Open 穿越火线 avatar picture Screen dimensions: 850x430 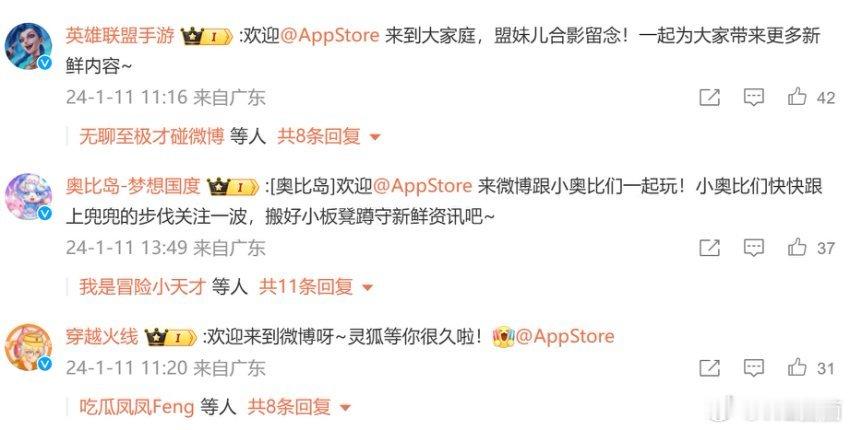point(29,347)
